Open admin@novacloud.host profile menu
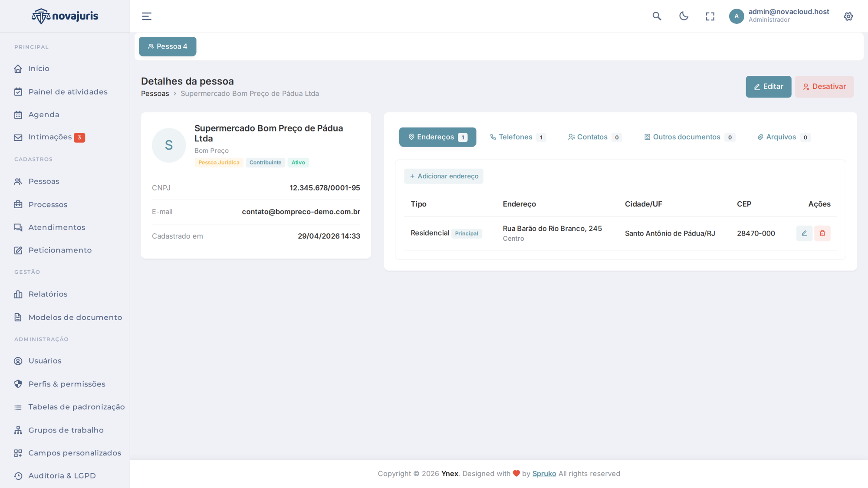Image resolution: width=868 pixels, height=488 pixels. point(789,16)
